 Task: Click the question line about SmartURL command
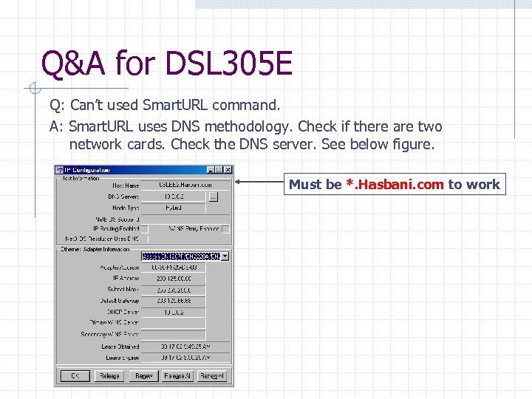point(165,105)
